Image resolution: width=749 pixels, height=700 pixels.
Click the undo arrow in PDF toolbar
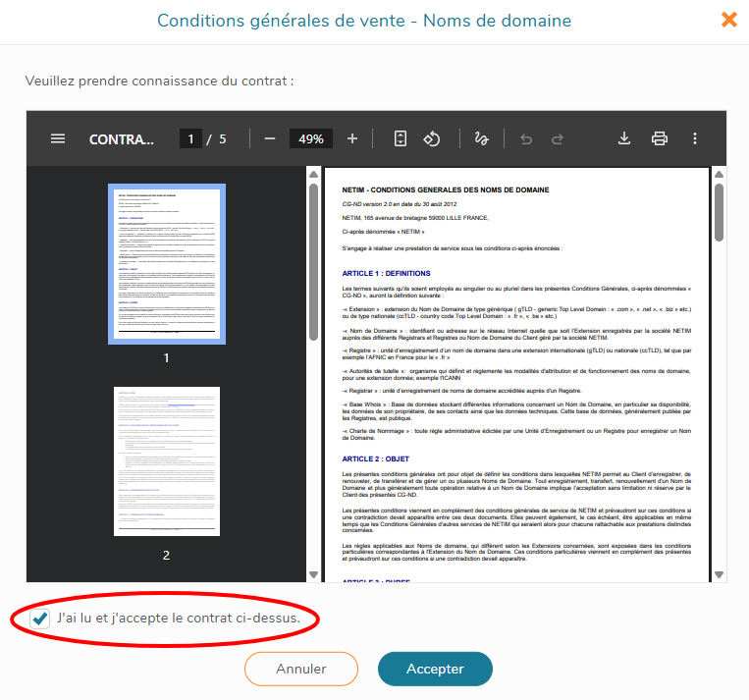[526, 138]
